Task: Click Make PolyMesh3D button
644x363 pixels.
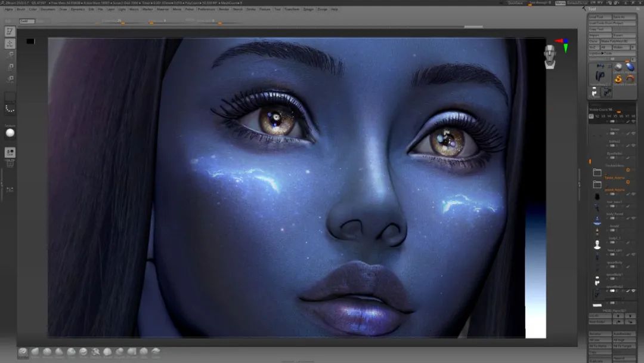Action: point(618,42)
